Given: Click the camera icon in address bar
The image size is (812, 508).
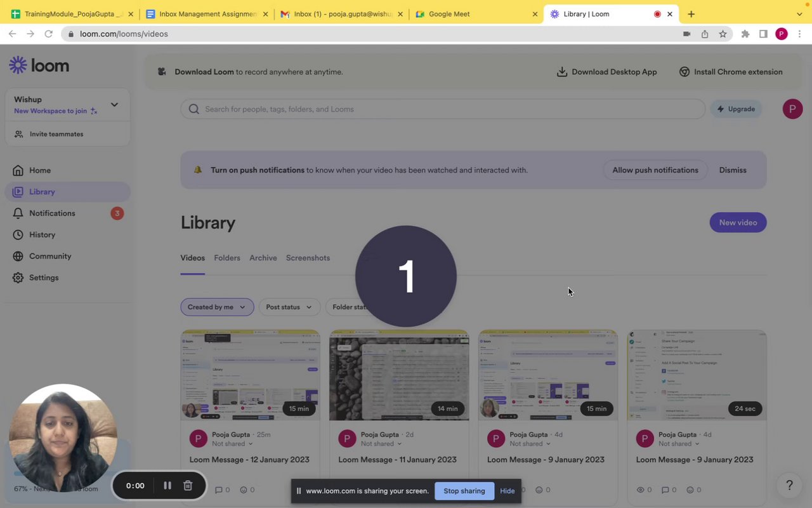Looking at the screenshot, I should coord(686,34).
